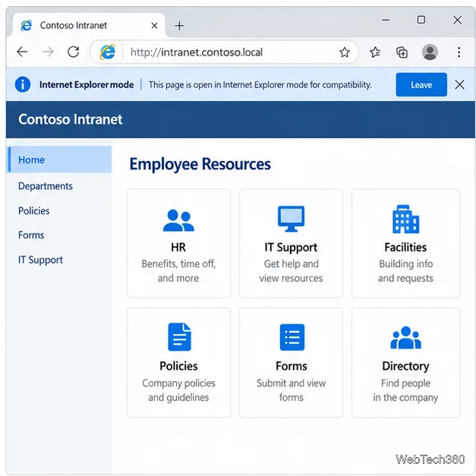Open the HR card title
Image resolution: width=476 pixels, height=476 pixels.
coord(178,247)
